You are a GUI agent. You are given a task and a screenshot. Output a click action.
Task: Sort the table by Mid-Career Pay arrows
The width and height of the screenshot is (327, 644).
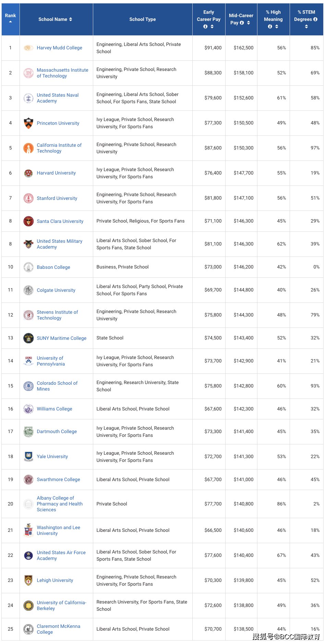pyautogui.click(x=249, y=23)
